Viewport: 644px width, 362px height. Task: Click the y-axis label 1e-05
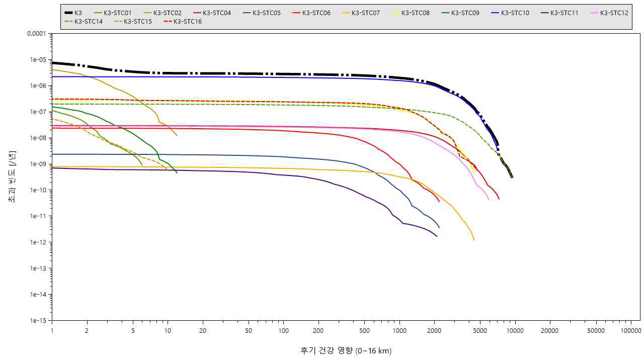(38, 60)
